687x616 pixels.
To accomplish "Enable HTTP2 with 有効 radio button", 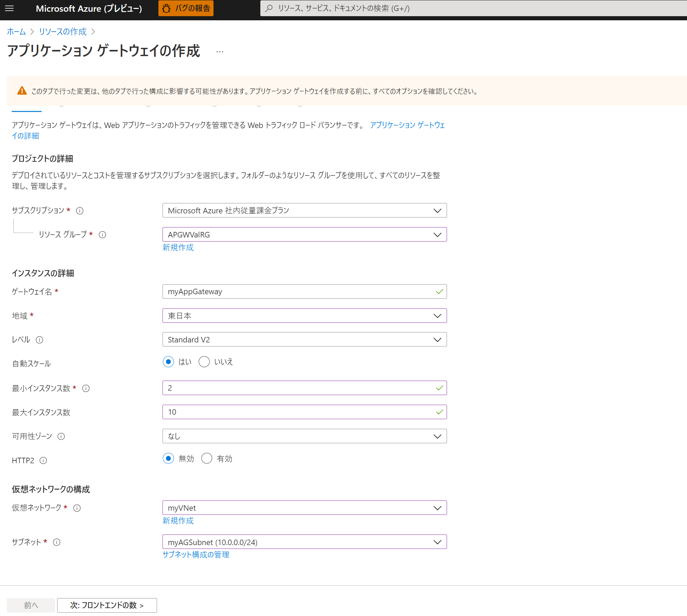I will pos(207,458).
